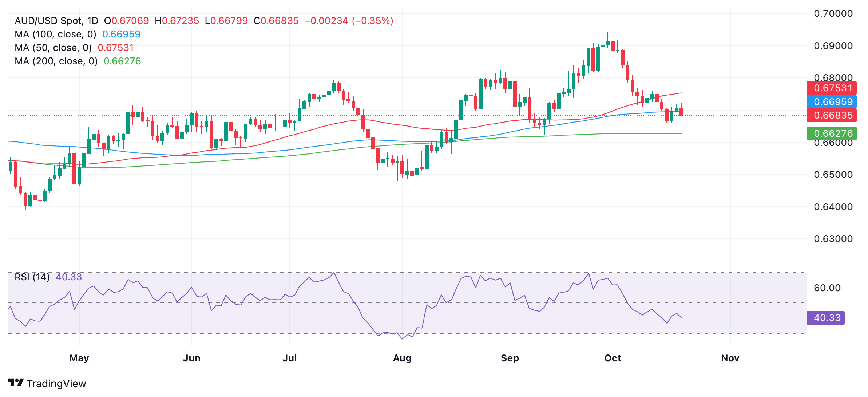Click the green 0.66276 MA price tag
This screenshot has width=868, height=397.
tap(832, 133)
